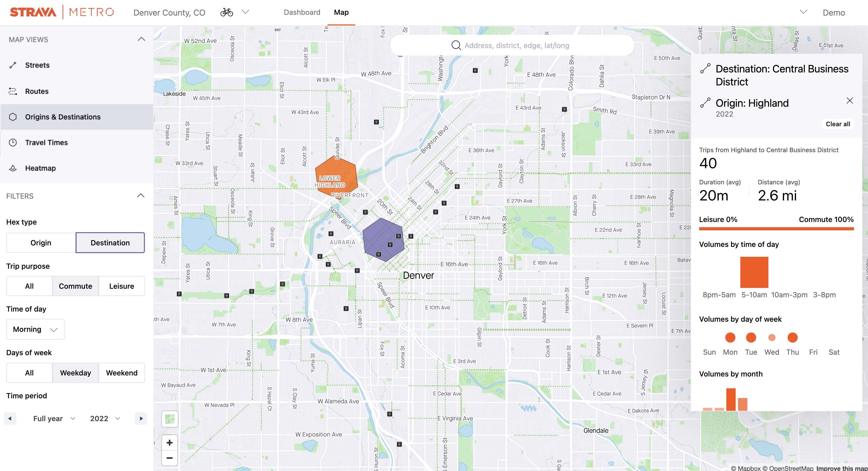Set trip purpose to All
The height and width of the screenshot is (471, 868).
point(29,286)
